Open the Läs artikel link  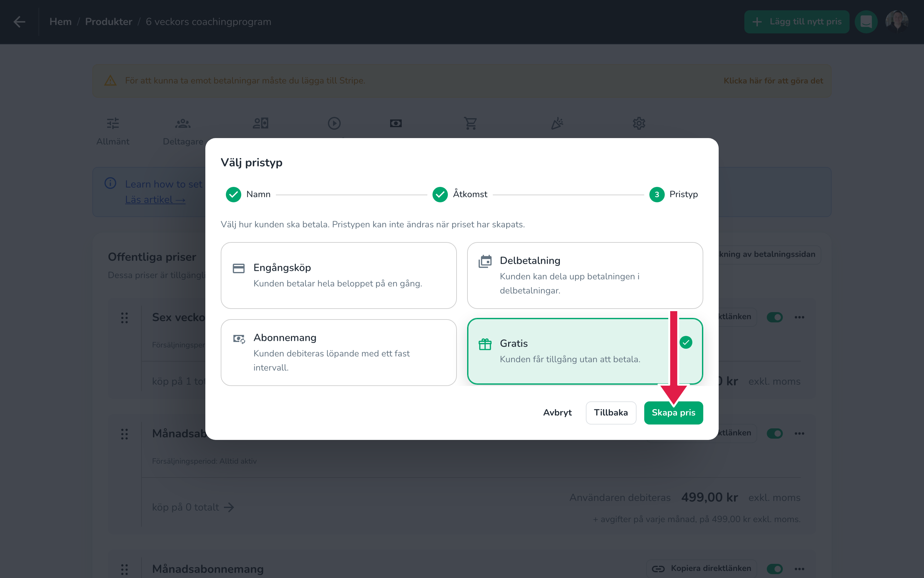coord(155,199)
